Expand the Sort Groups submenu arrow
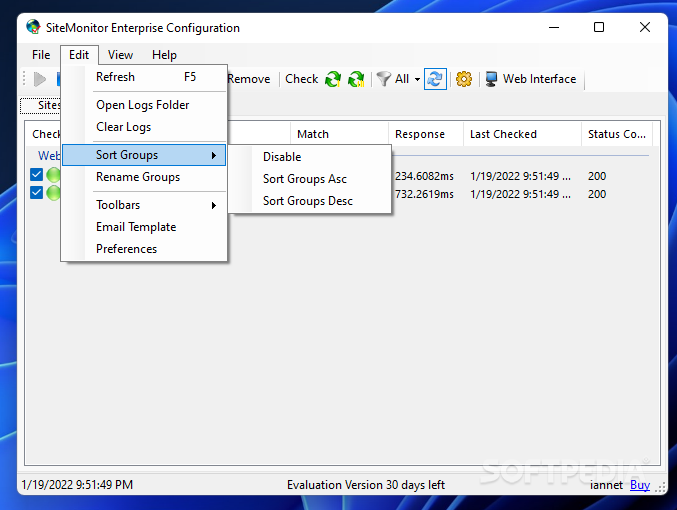The width and height of the screenshot is (677, 510). click(x=214, y=155)
